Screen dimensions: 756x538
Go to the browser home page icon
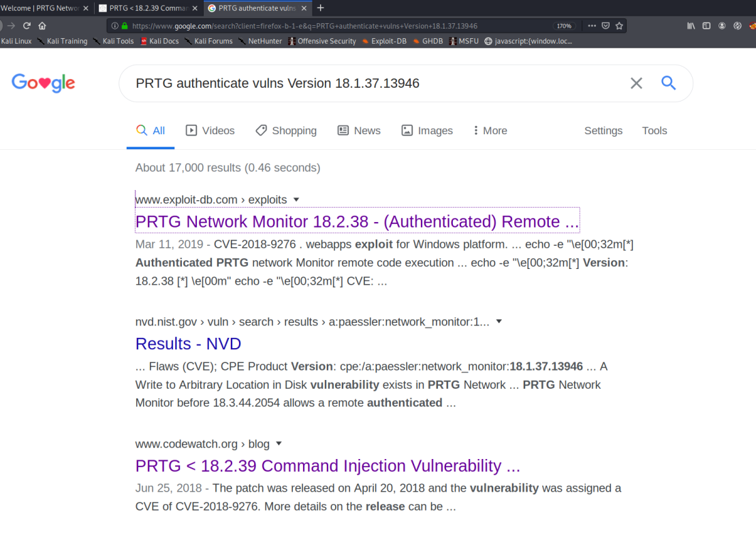42,26
